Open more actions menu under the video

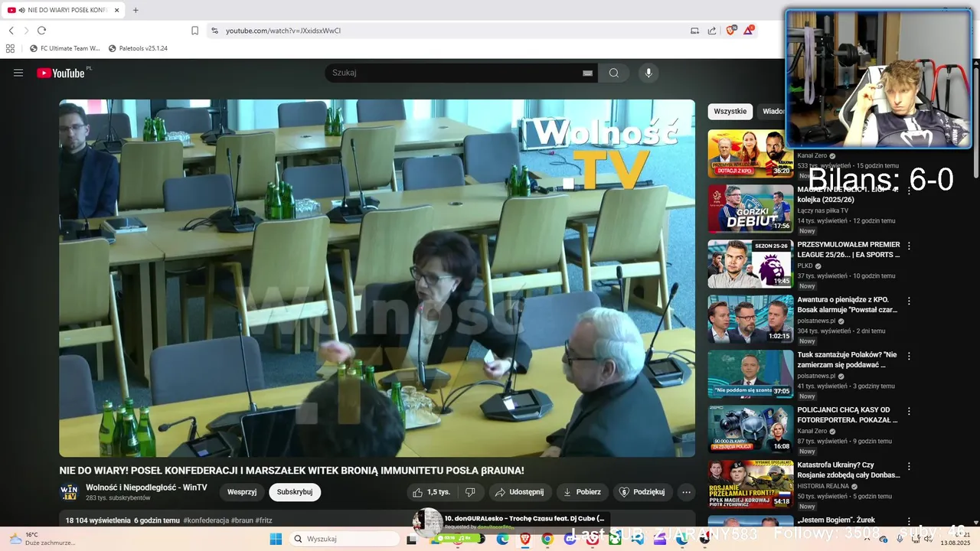pyautogui.click(x=687, y=492)
